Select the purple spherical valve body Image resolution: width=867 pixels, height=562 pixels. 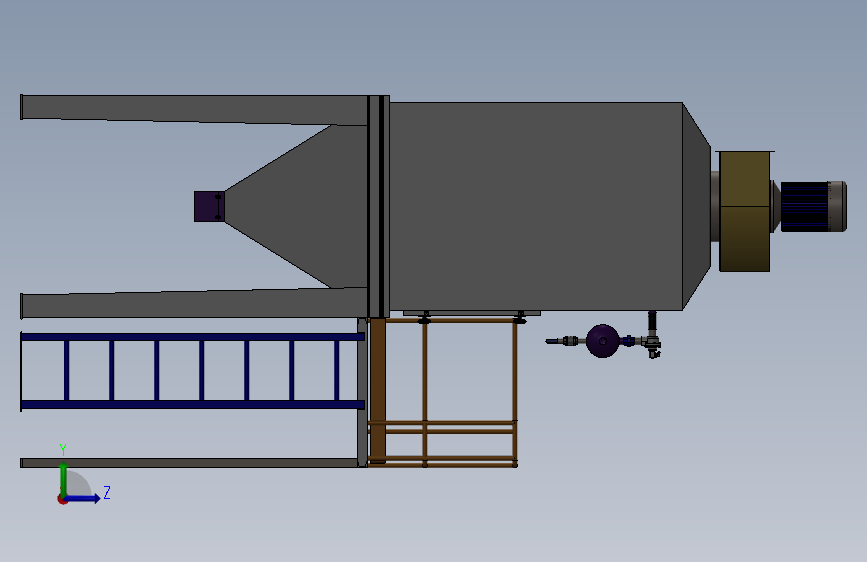point(602,341)
